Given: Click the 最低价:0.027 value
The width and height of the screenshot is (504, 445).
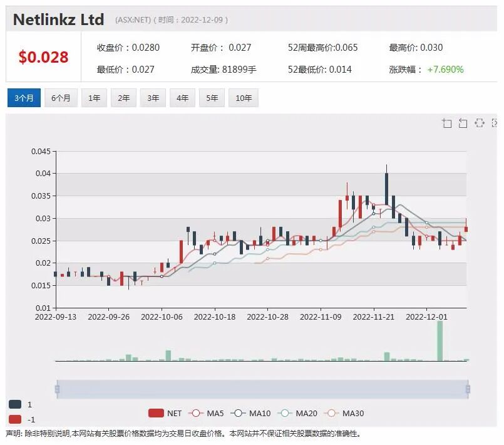Looking at the screenshot, I should click(x=125, y=70).
